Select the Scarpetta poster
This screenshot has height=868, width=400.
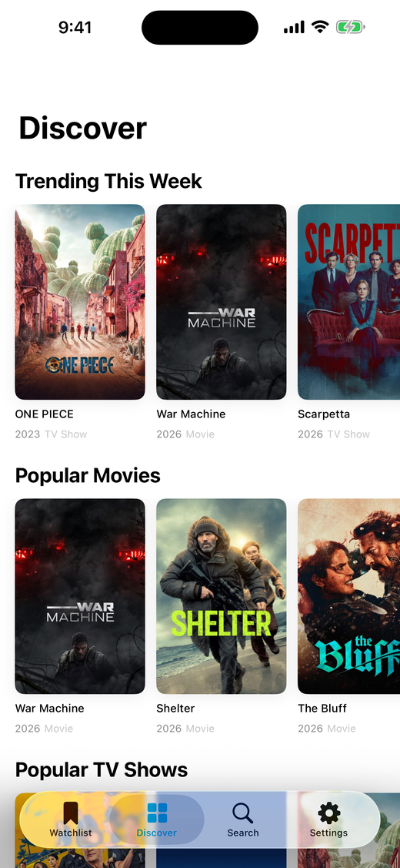tap(348, 302)
